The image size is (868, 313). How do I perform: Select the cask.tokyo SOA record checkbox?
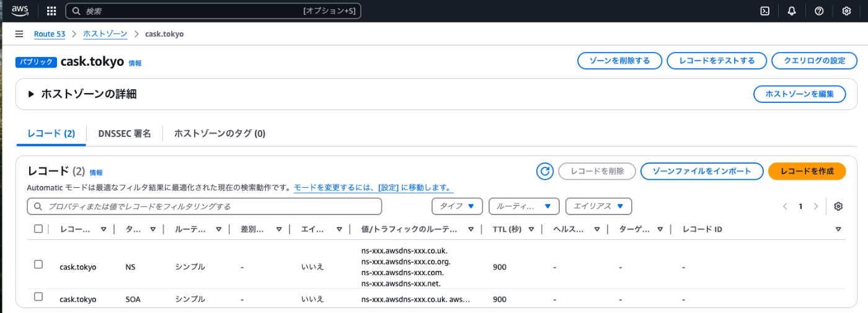38,297
